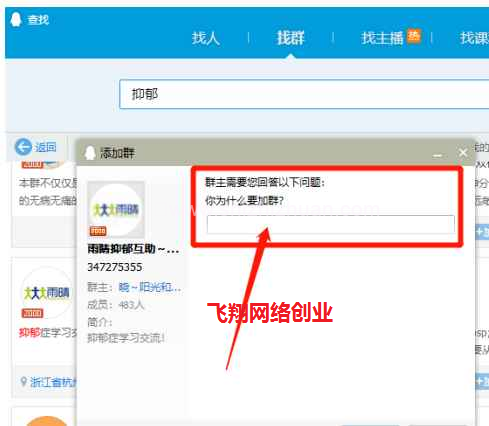
Task: Click the group name 雨晴抑郁互助
Action: pyautogui.click(x=133, y=249)
